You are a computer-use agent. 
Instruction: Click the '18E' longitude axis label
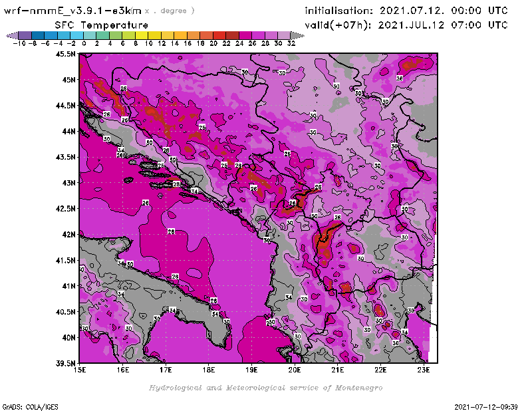[209, 370]
